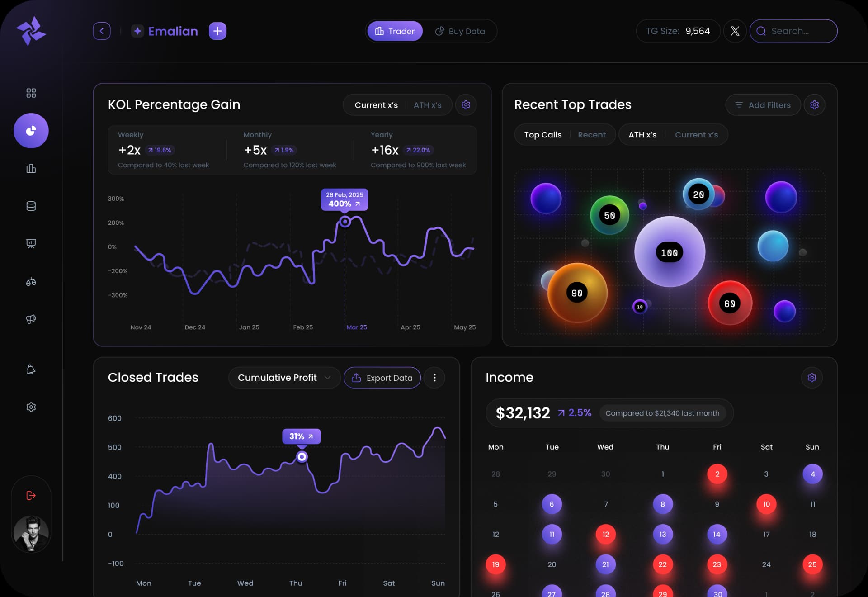Toggle to Recent in Top Trades
Viewport: 868px width, 597px height.
(591, 135)
